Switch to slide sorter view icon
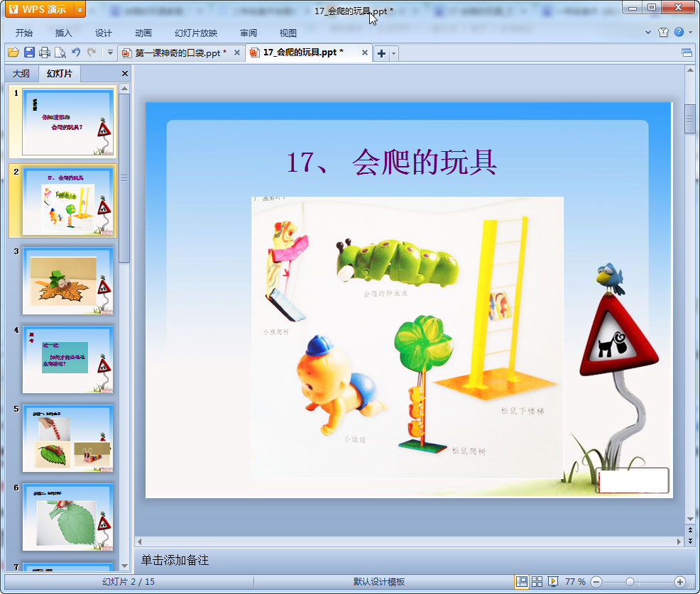This screenshot has width=700, height=594. pos(537,581)
